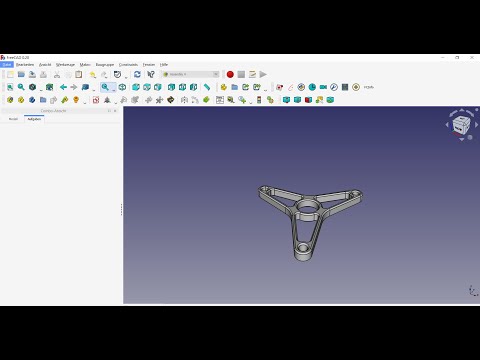Click the measure distance ruler icon
The image size is (480, 360).
coord(207,87)
